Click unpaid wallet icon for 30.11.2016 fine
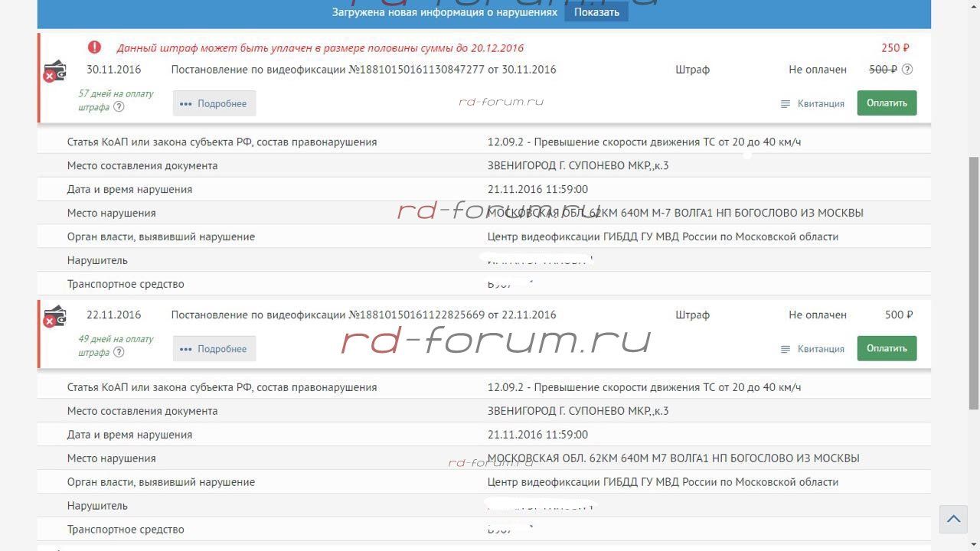980x551 pixels. pos(54,72)
